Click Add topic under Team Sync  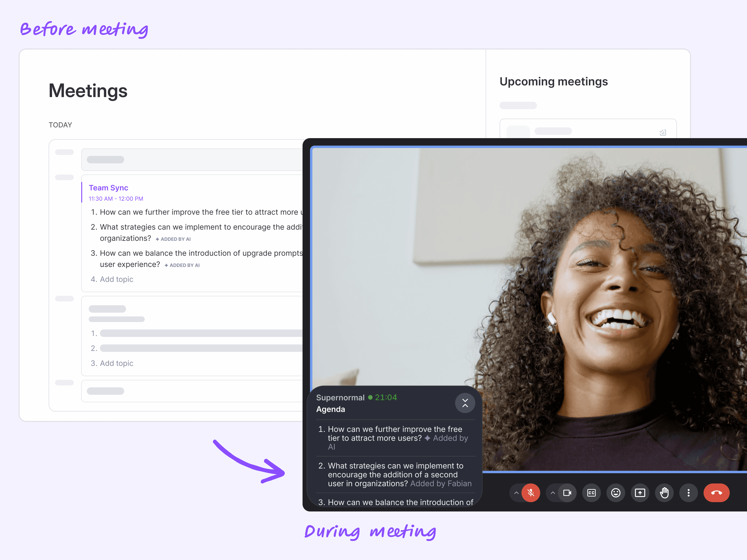point(116,279)
